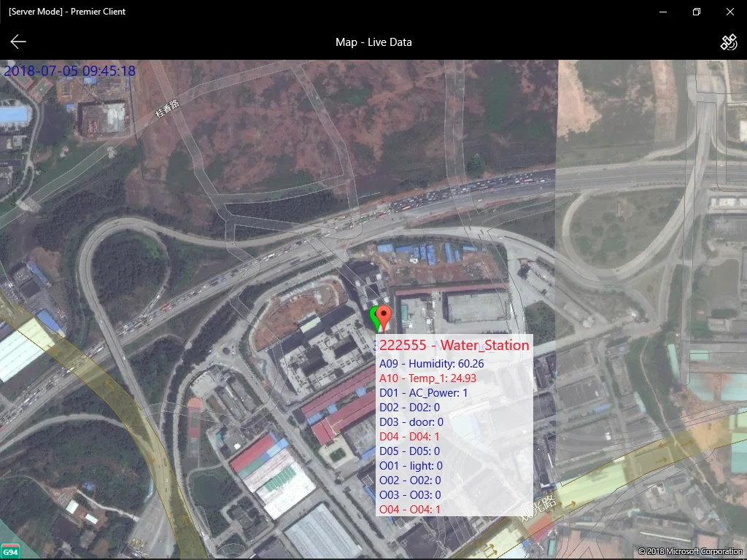Select the 222555 - Water_Station title link
747x560 pixels.
click(452, 345)
